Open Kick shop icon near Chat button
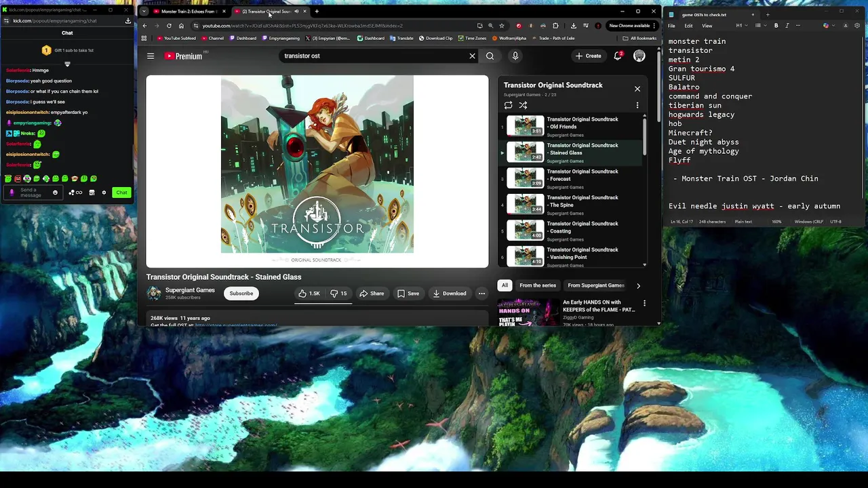 [92, 192]
